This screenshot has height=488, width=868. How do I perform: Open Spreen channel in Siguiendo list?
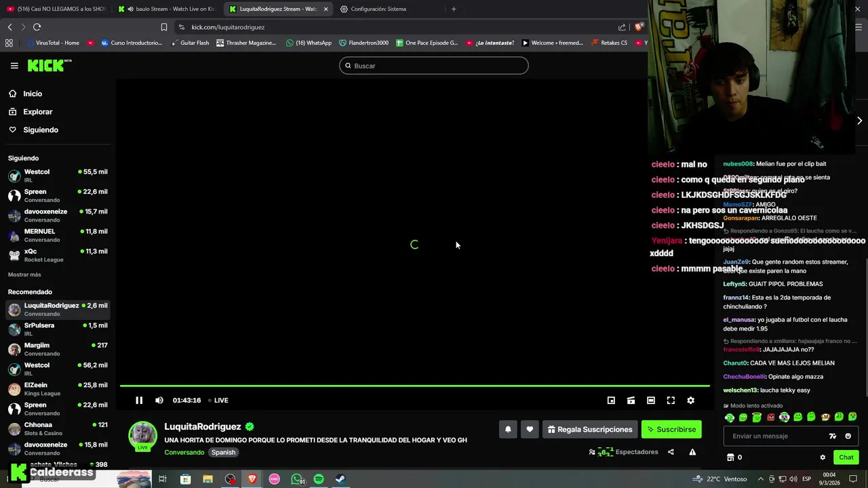pos(58,195)
